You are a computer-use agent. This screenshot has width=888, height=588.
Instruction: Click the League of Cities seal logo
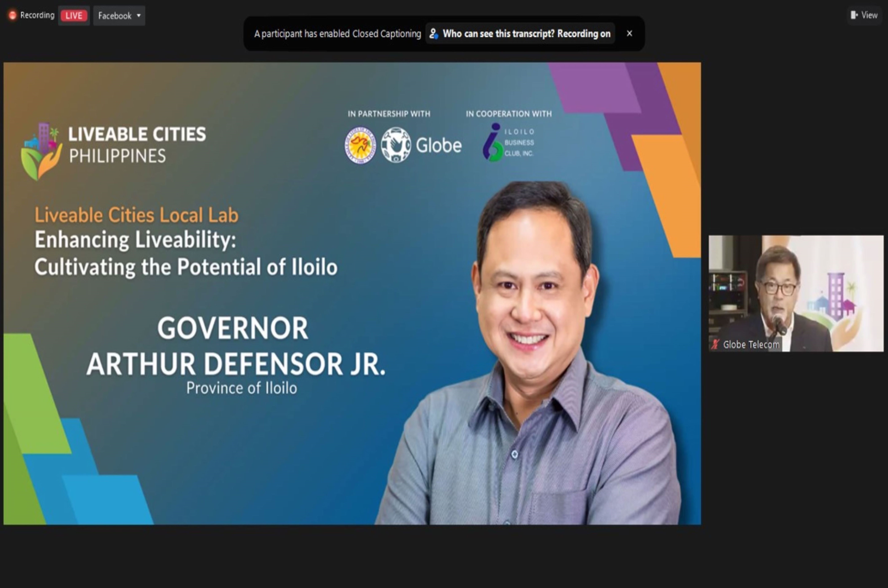pos(360,145)
